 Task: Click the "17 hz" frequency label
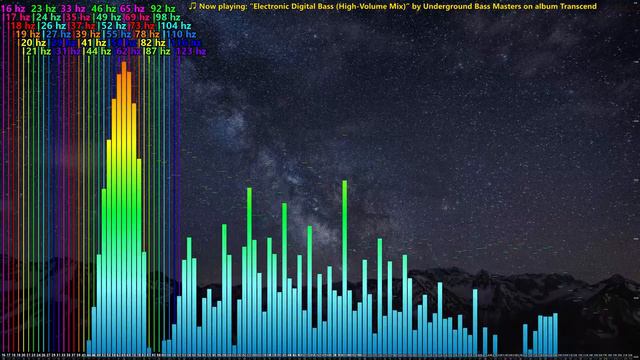(x=18, y=18)
